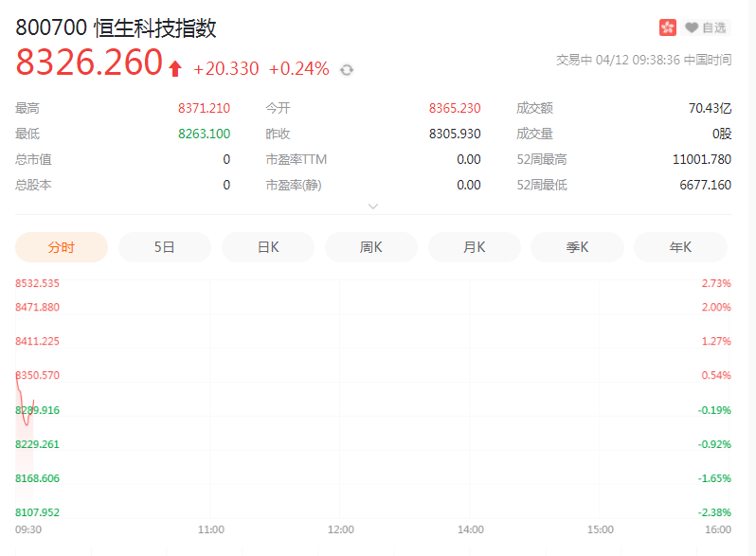Show the 月K monthly chart
The image size is (756, 556).
(x=475, y=247)
